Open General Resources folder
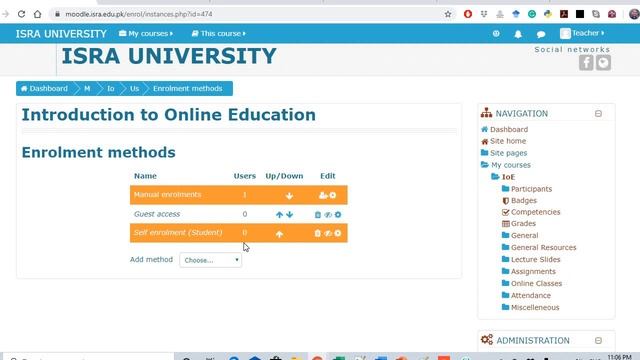Viewport: 640px width, 360px height. [544, 247]
